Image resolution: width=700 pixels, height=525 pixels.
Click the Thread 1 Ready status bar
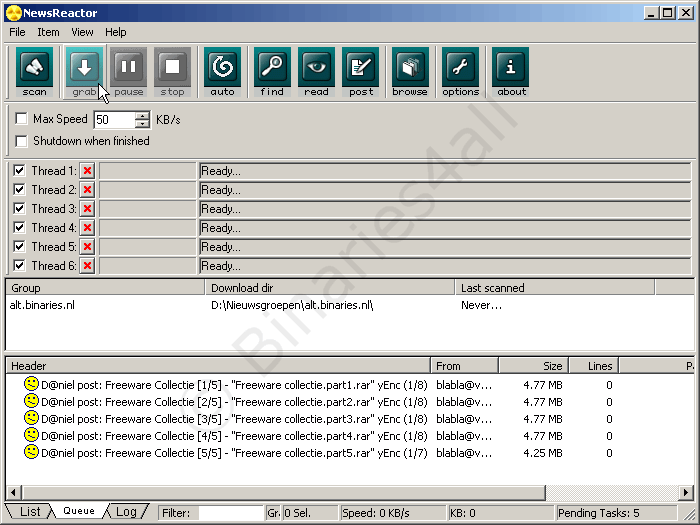click(445, 171)
